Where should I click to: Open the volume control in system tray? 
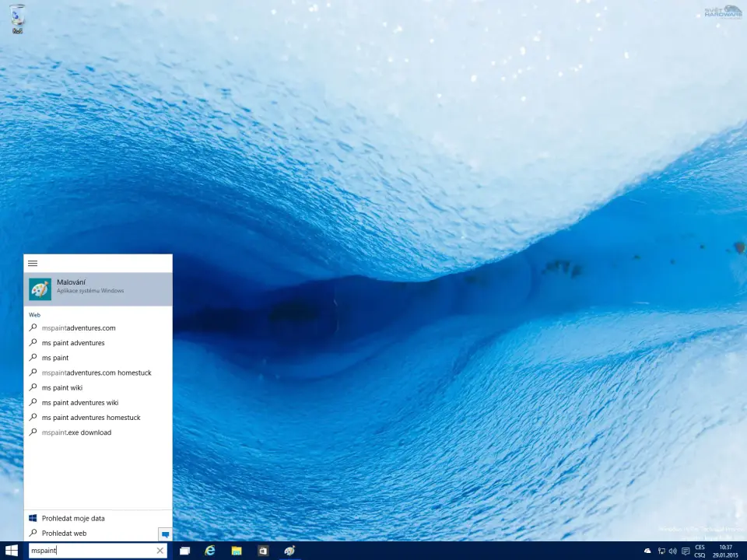point(672,551)
